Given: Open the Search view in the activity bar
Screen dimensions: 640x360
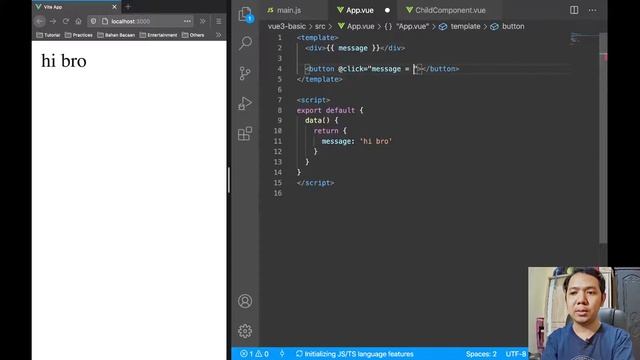Looking at the screenshot, I should (x=245, y=43).
